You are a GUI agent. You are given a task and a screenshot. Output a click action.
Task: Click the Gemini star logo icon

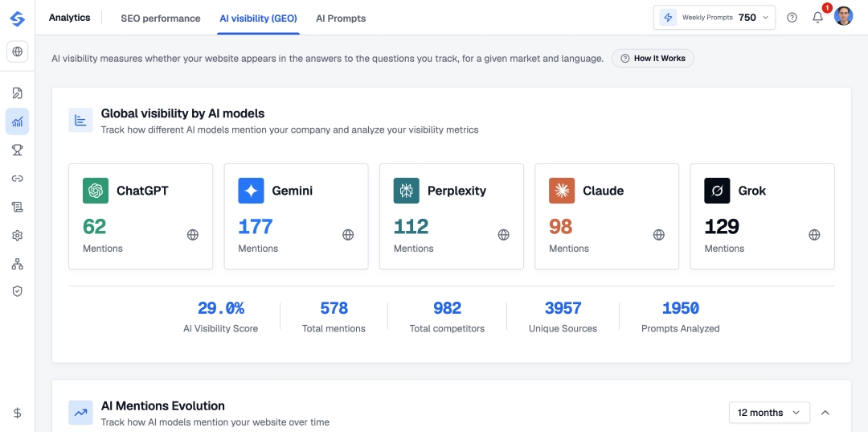click(x=251, y=191)
